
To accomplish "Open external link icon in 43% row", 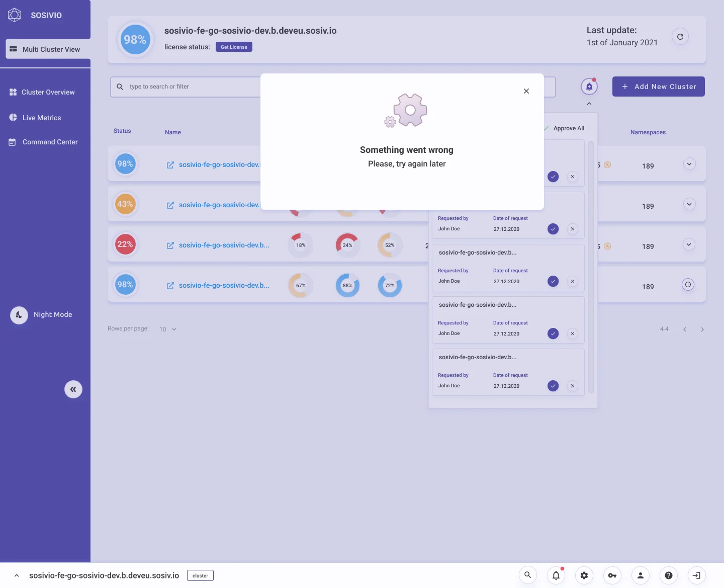I will click(x=170, y=205).
